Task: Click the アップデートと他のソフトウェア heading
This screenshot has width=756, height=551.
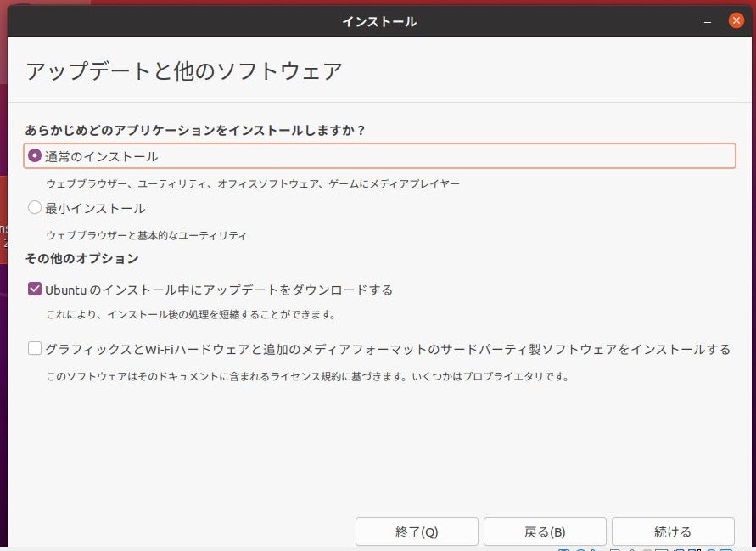Action: [183, 71]
